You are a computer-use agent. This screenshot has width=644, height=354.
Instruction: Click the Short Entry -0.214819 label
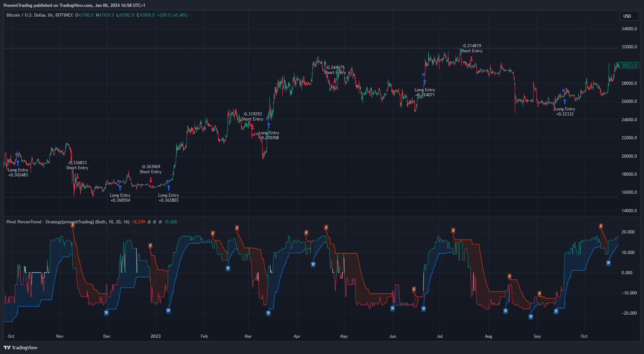tap(471, 48)
